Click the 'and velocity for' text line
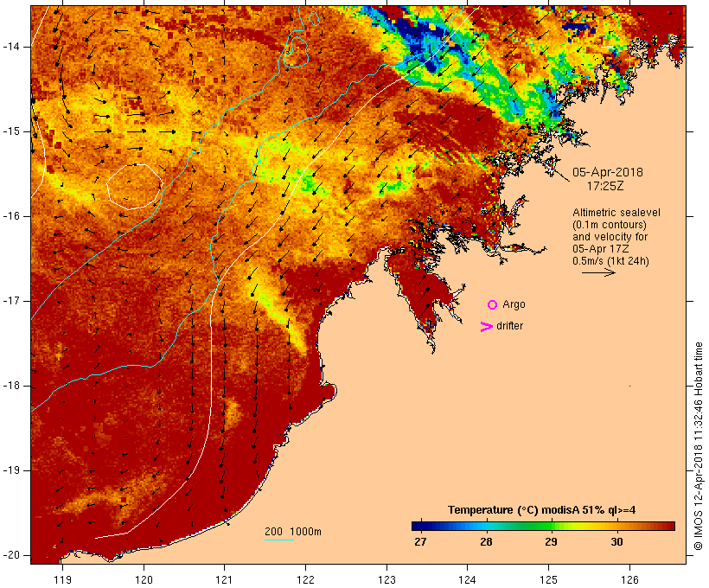Screen dimensions: 709x588 coord(610,237)
